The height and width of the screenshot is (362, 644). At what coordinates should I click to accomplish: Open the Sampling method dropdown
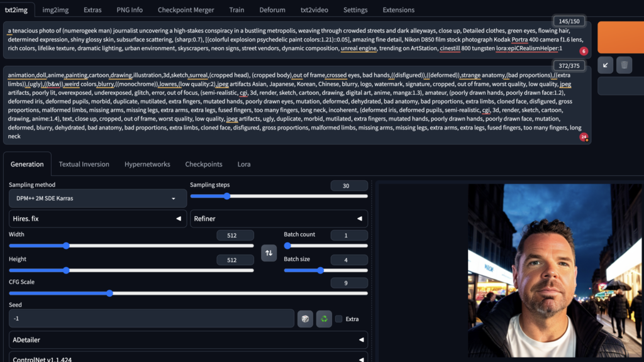pyautogui.click(x=97, y=198)
